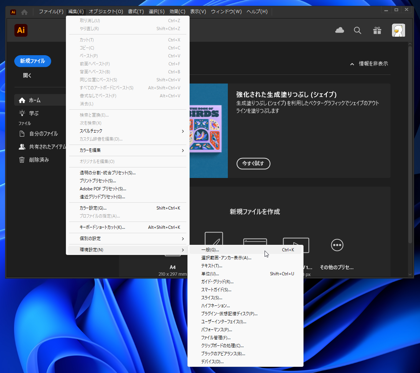Expand the 環境設定(N) submenu
The width and height of the screenshot is (420, 373).
(x=128, y=250)
